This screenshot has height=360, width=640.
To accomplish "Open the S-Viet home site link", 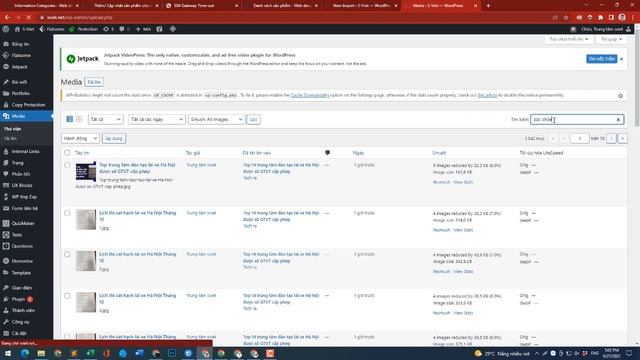I will (x=24, y=29).
